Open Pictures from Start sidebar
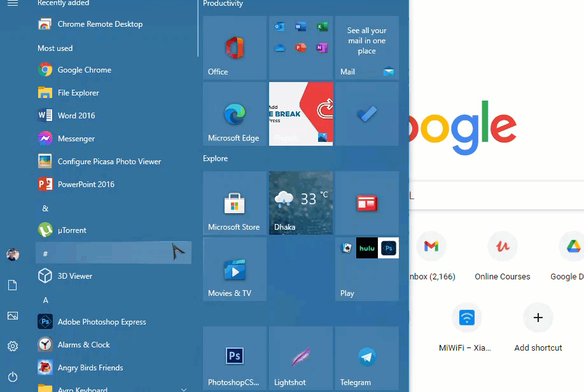Viewport: 584px width, 392px height. click(x=13, y=316)
